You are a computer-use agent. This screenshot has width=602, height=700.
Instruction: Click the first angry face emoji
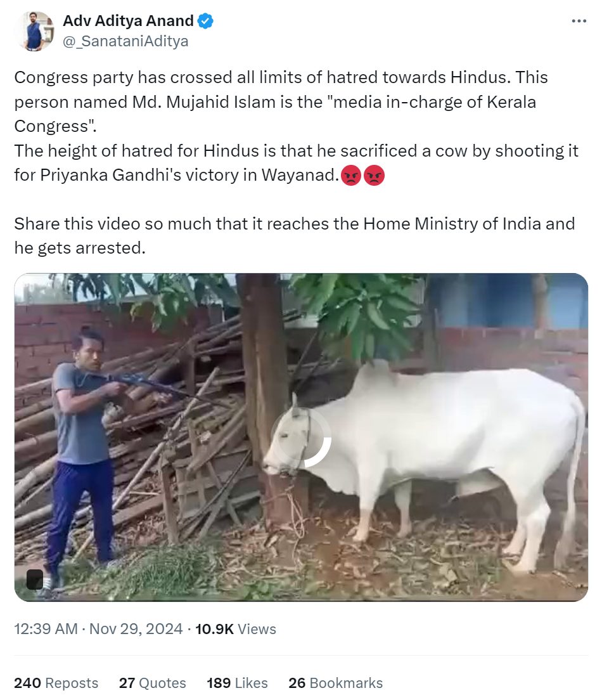351,176
